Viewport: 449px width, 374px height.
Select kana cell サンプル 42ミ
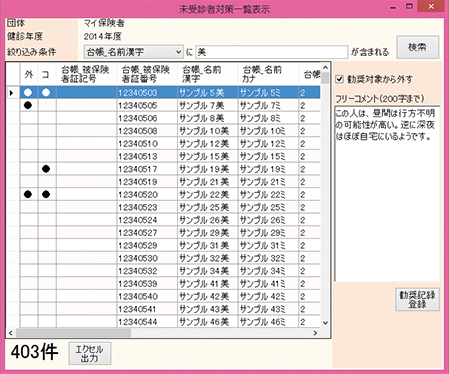tap(268, 296)
